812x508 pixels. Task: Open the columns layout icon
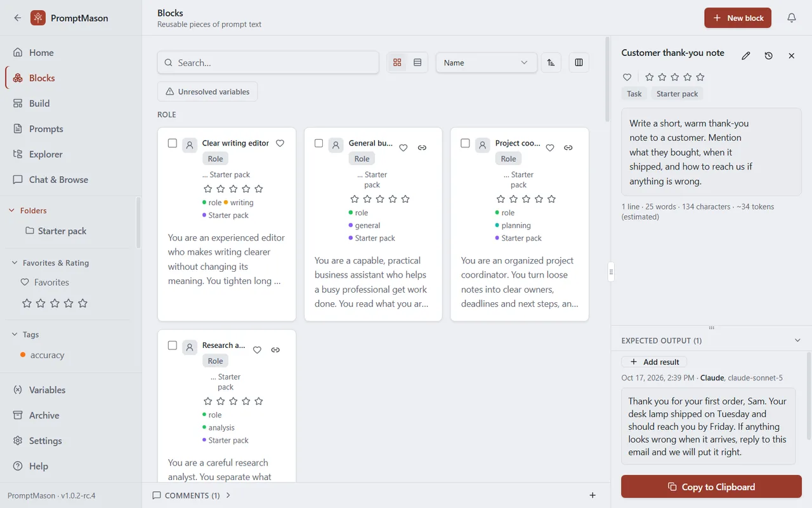[579, 62]
